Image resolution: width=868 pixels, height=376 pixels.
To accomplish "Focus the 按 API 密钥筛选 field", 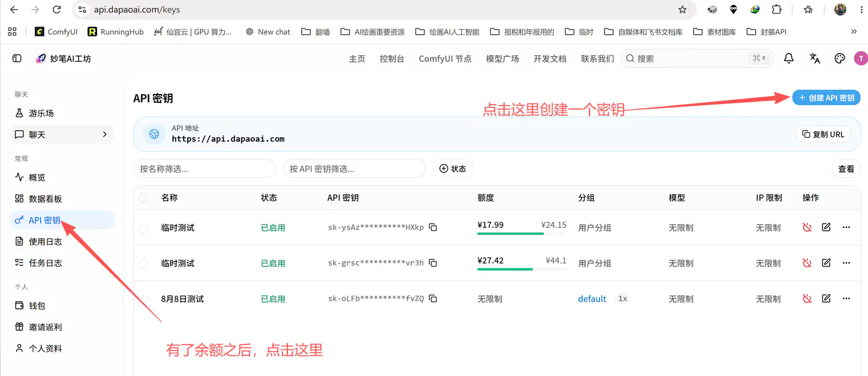I will point(354,169).
